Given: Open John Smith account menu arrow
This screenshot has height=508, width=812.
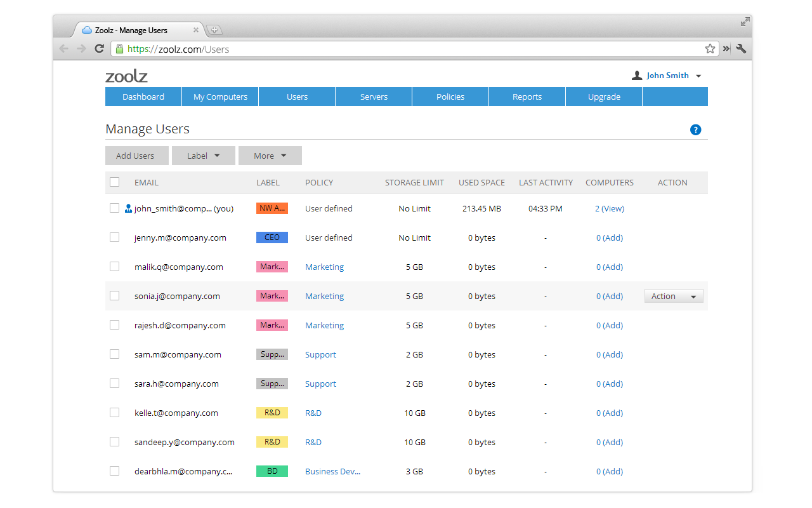Looking at the screenshot, I should point(698,76).
